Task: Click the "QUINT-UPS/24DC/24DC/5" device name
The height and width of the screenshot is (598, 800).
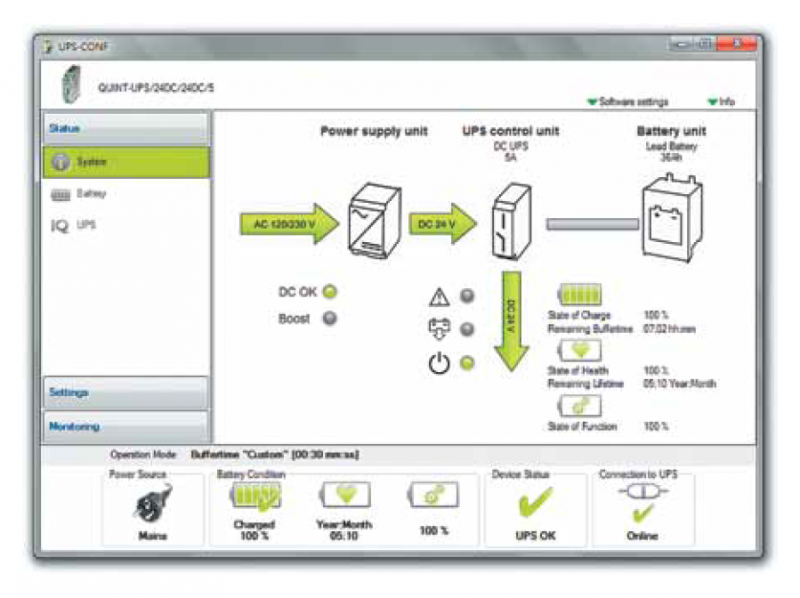Action: [156, 88]
